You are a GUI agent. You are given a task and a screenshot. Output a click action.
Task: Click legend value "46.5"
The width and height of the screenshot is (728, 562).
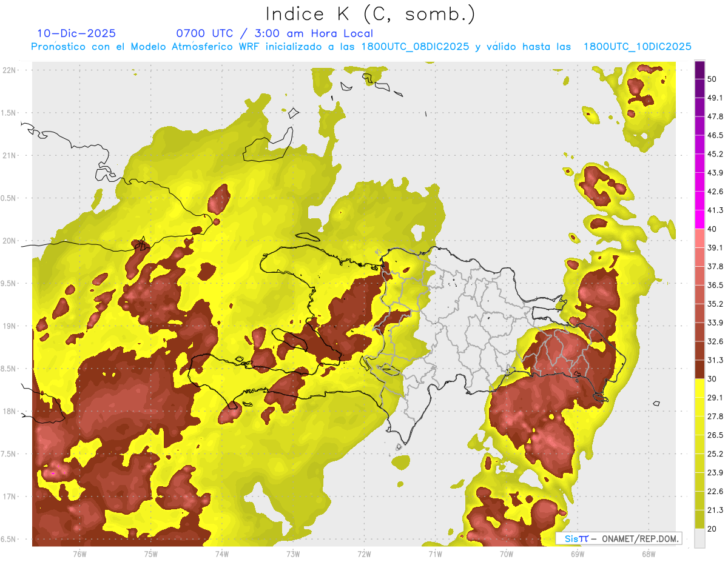coord(715,135)
